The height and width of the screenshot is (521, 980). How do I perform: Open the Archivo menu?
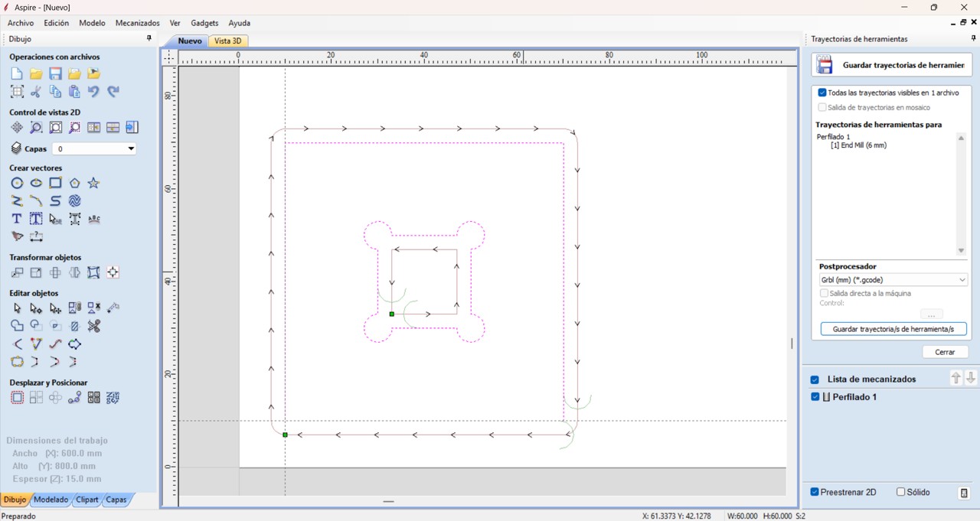click(21, 23)
